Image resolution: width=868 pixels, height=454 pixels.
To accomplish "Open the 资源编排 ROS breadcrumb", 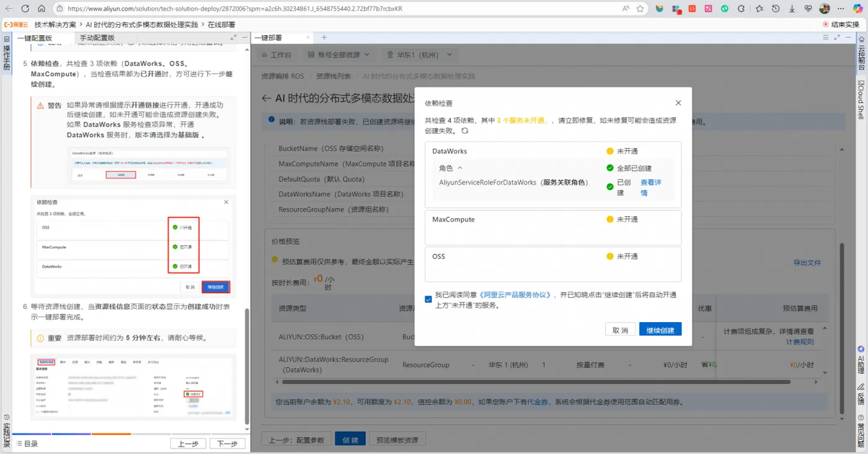I will (283, 76).
